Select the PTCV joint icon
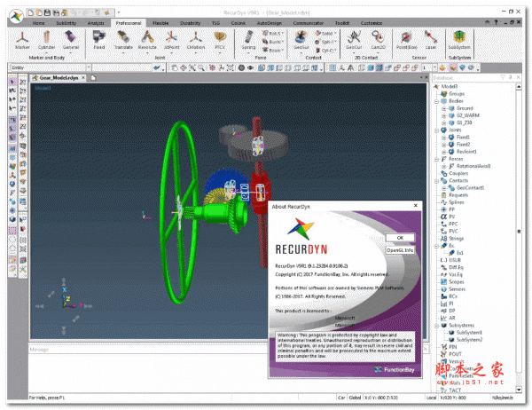This screenshot has width=532, height=410. pyautogui.click(x=219, y=39)
